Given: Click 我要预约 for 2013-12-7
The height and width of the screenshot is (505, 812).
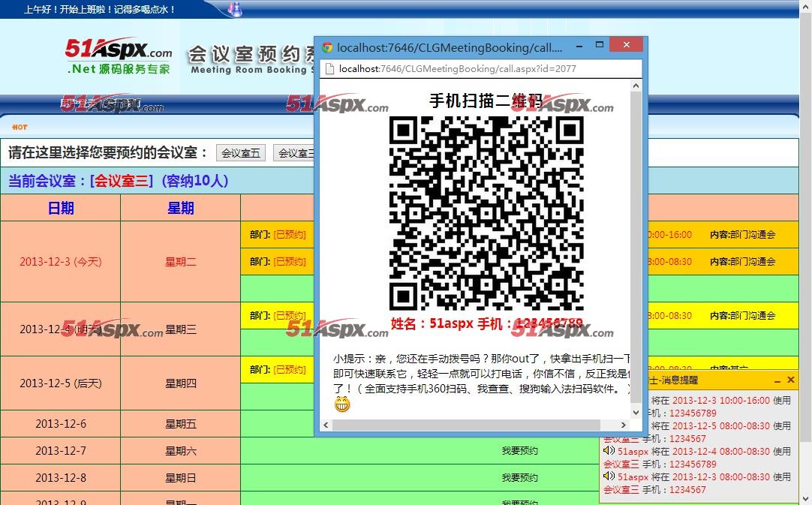Looking at the screenshot, I should [520, 451].
